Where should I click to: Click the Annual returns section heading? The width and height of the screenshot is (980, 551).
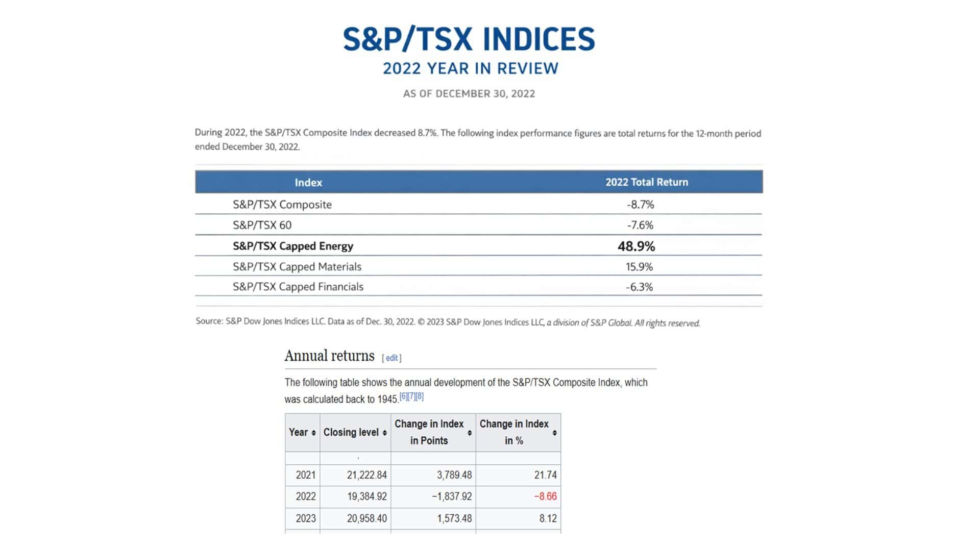point(329,356)
